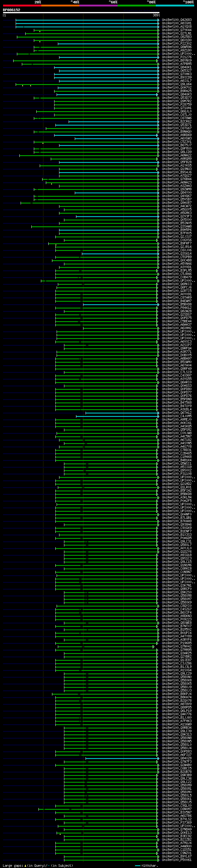Select the white BP086152 query bar
The image size is (197, 868).
[x=81, y=13]
